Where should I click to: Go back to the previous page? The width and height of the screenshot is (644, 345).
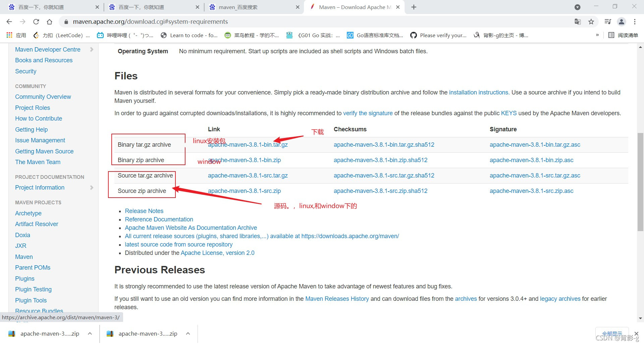(9, 22)
